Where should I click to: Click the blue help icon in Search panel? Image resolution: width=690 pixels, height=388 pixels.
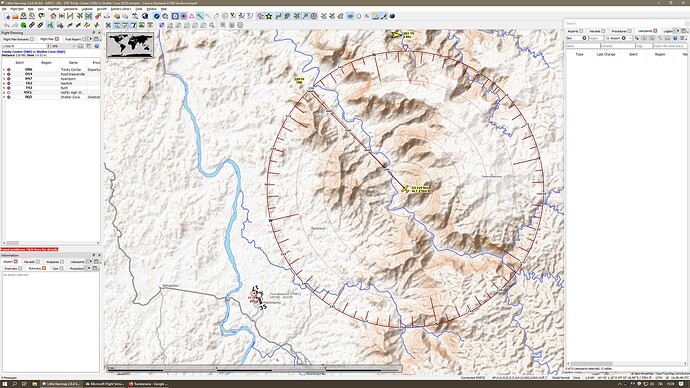coord(675,38)
